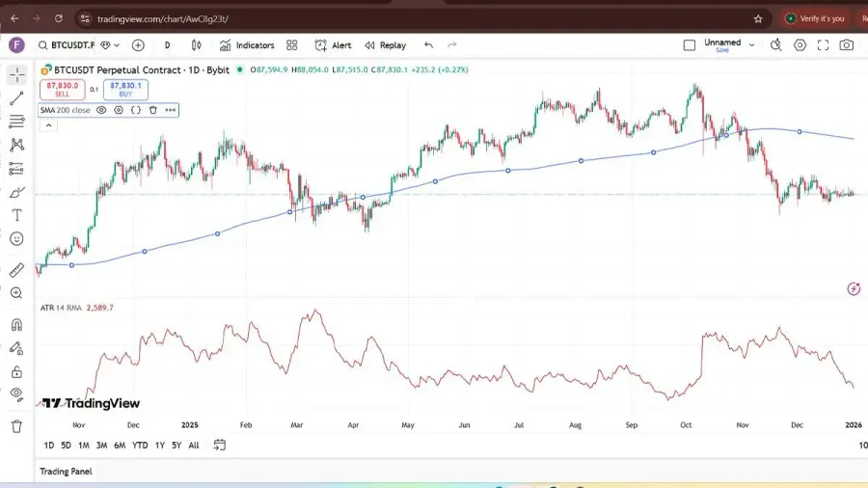Open the forecasting and measurement tools
Image resolution: width=868 pixels, height=488 pixels.
[x=17, y=168]
